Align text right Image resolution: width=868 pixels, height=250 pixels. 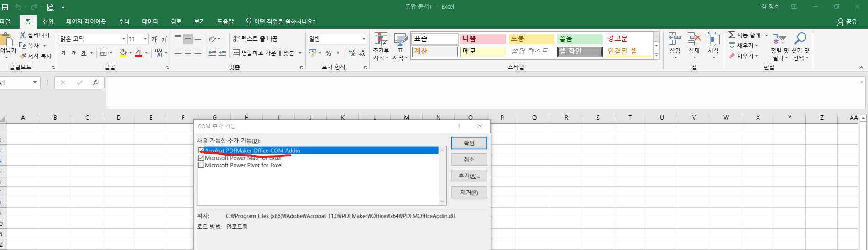198,53
